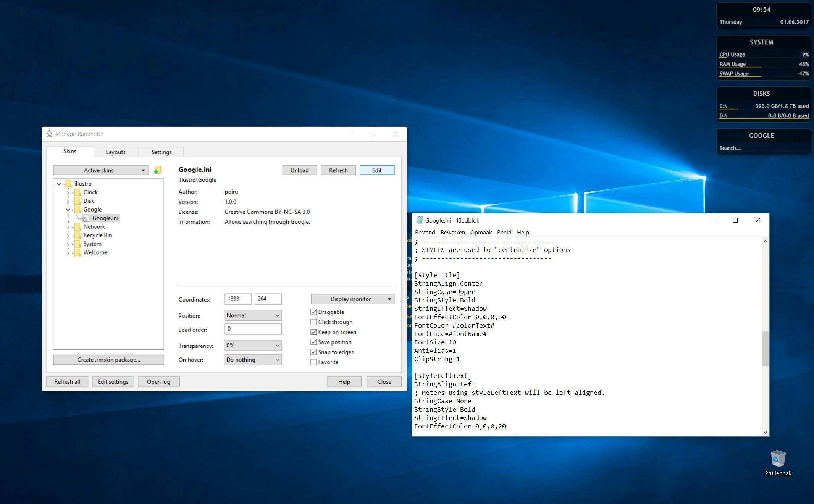Click the Edit settings button
This screenshot has width=814, height=504.
(113, 382)
